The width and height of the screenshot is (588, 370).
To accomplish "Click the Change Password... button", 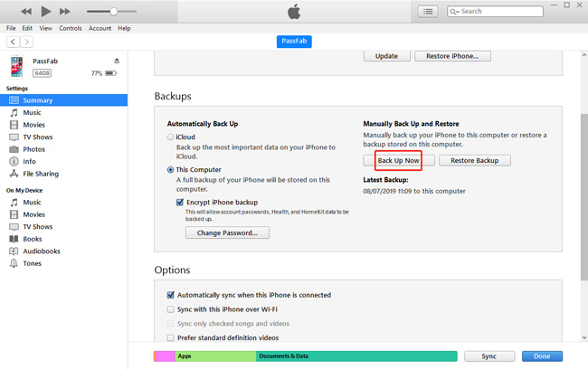I will tap(227, 232).
